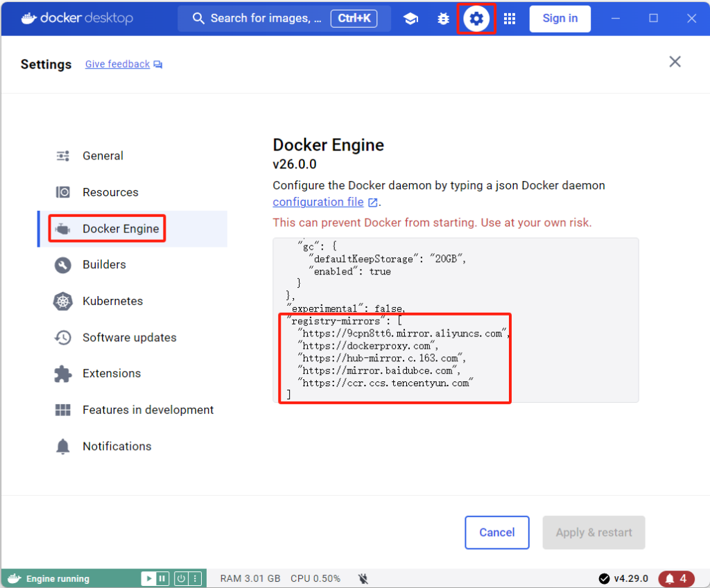Pause the Docker engine
Screen dimensions: 710x588
[x=162, y=578]
